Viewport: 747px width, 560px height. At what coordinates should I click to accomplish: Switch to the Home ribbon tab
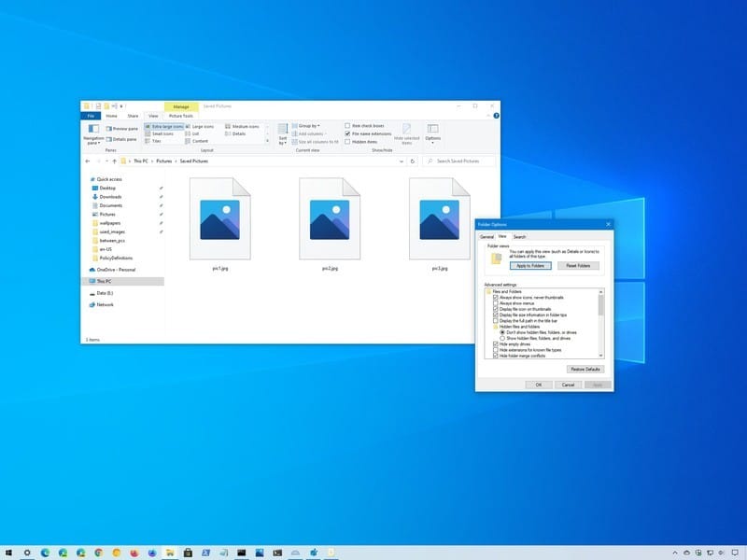coord(111,116)
